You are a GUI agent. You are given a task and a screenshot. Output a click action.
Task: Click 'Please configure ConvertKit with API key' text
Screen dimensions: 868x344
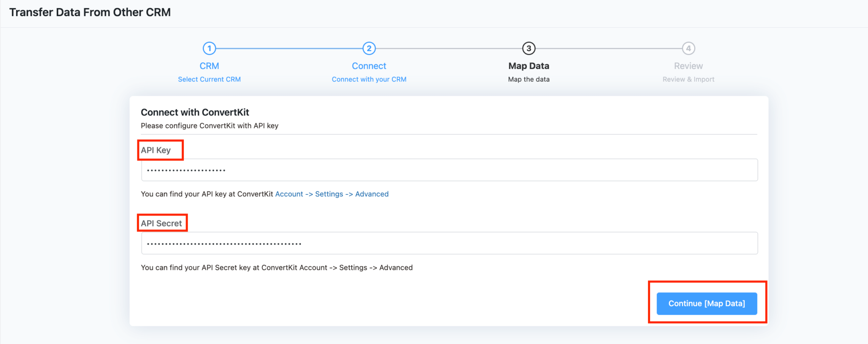(209, 126)
